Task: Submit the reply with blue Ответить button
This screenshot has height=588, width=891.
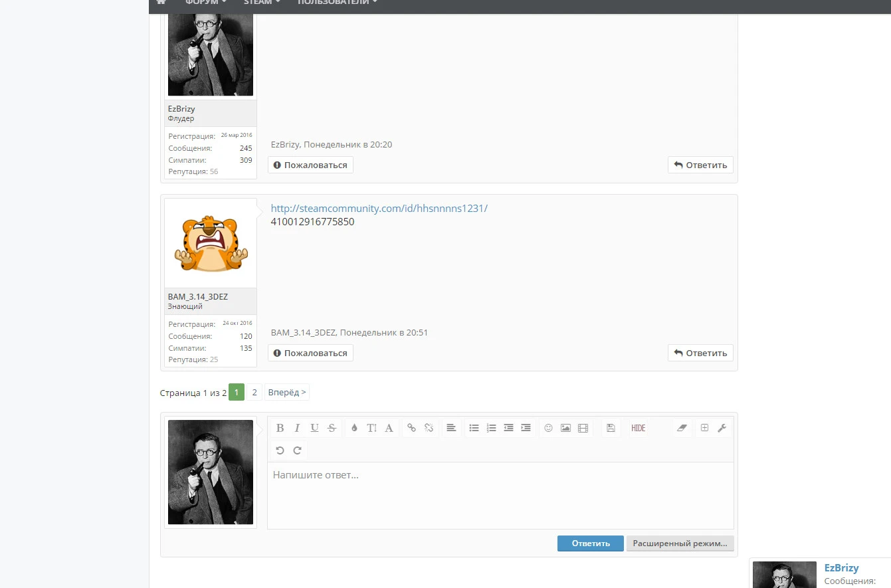Action: 591,543
